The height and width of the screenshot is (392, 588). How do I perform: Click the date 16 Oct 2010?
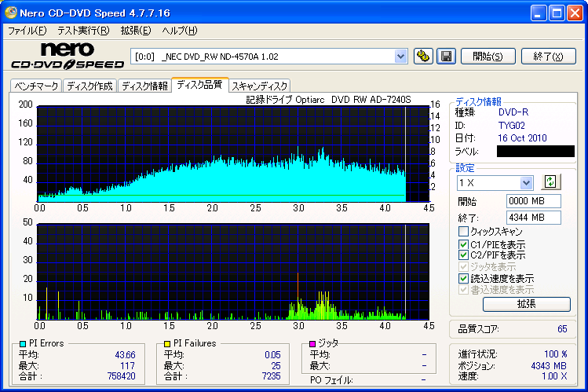522,138
